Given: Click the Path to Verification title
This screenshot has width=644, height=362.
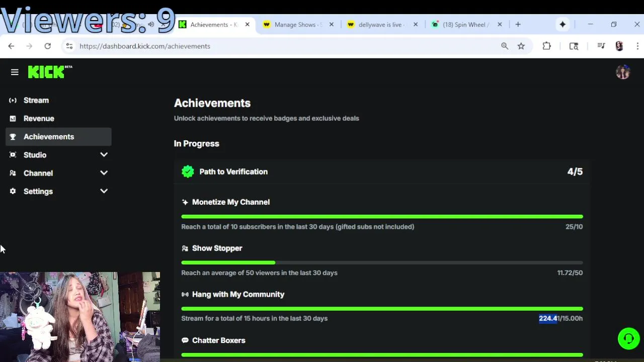Looking at the screenshot, I should [233, 172].
